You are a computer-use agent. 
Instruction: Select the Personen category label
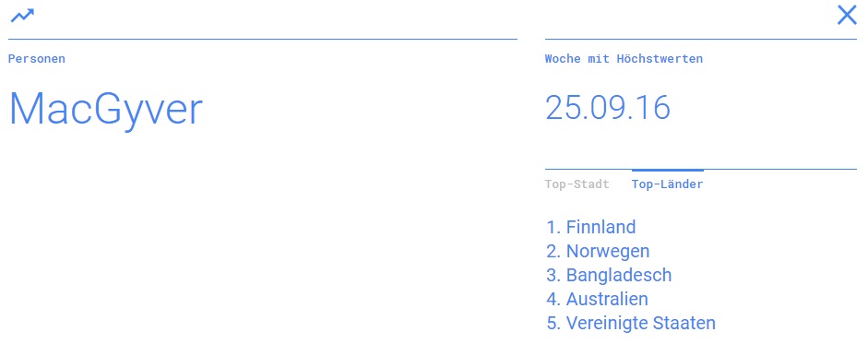click(x=37, y=59)
